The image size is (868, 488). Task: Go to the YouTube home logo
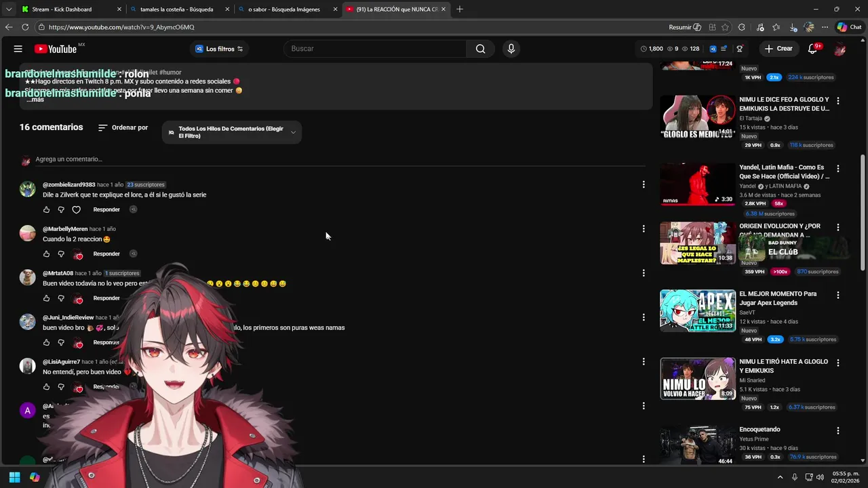pyautogui.click(x=56, y=49)
